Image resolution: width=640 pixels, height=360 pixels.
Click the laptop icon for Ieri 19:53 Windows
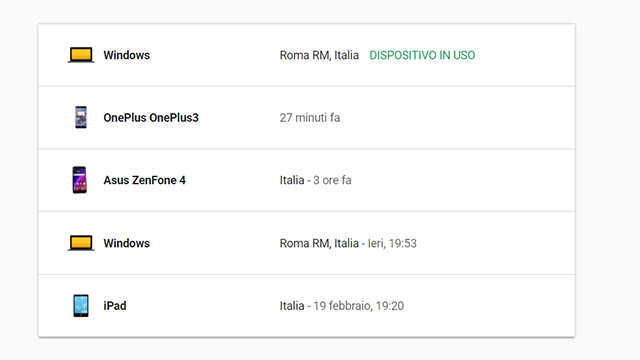click(x=81, y=243)
